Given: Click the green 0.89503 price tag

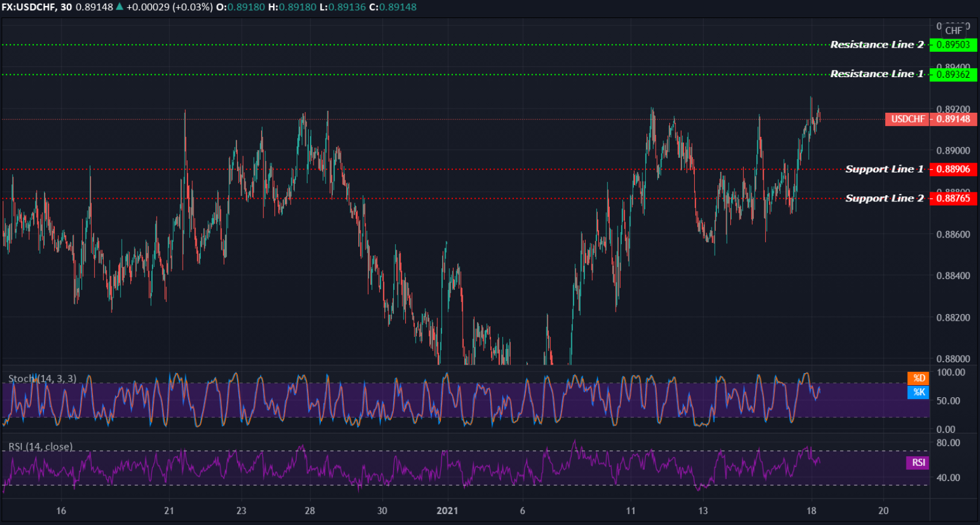Looking at the screenshot, I should pyautogui.click(x=953, y=45).
